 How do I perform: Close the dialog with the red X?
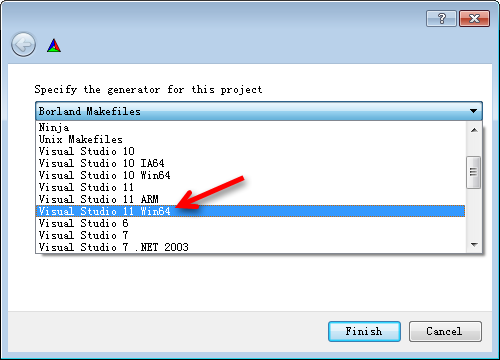click(474, 18)
